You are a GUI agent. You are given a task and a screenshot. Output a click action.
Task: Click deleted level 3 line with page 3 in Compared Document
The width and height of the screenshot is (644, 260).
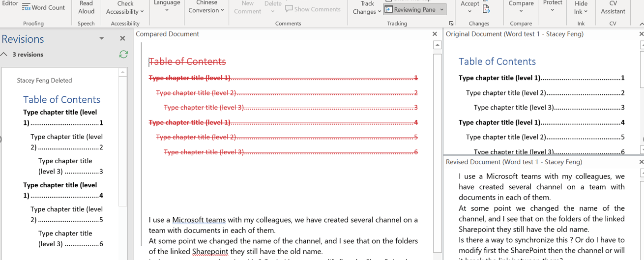click(x=291, y=107)
